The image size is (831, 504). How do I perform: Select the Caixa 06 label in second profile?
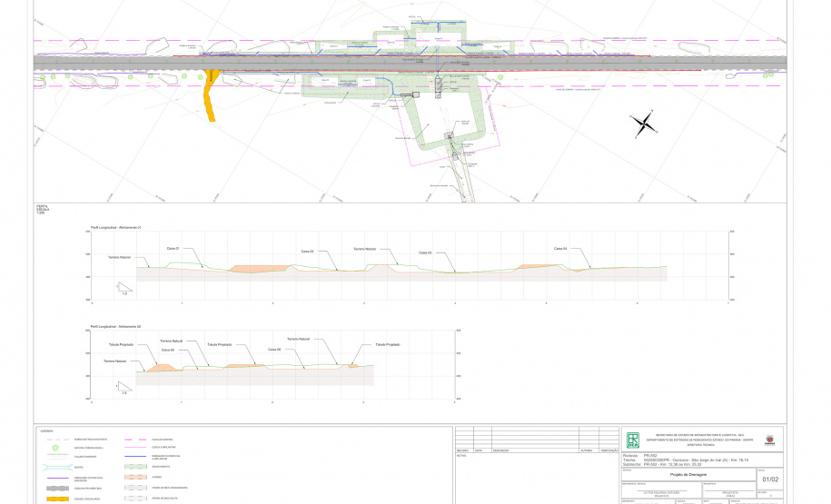(274, 349)
